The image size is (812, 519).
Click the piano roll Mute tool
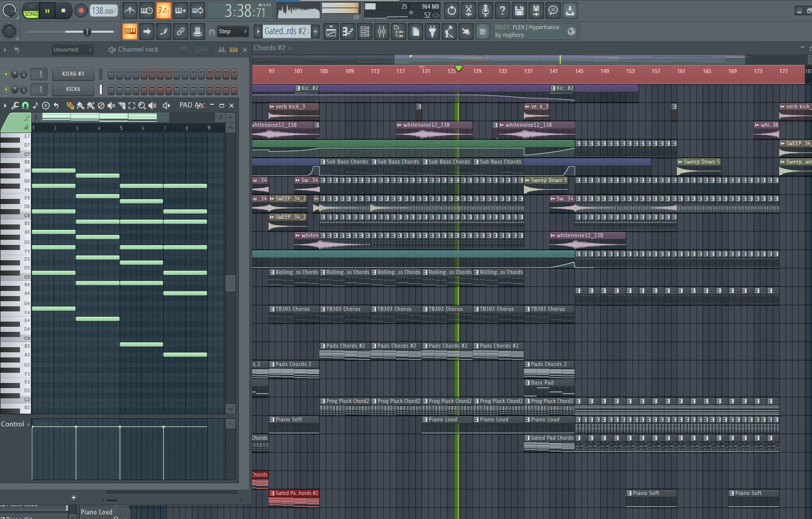pos(111,105)
